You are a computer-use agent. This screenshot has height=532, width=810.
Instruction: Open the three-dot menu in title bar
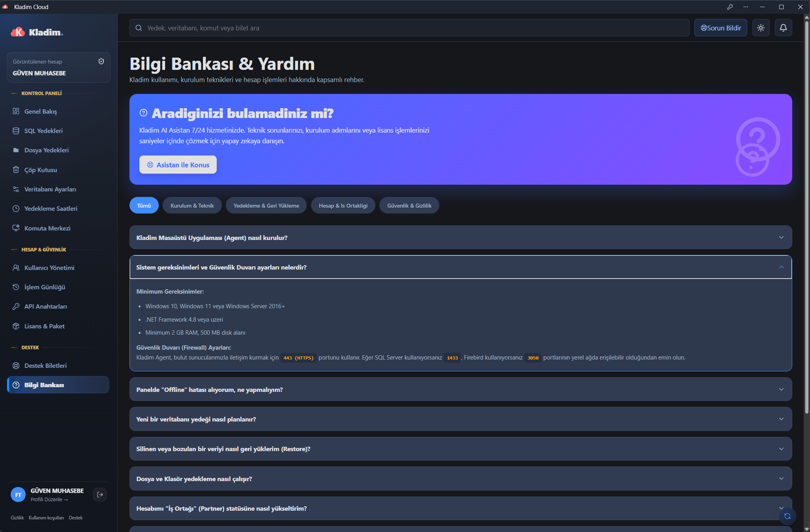[x=746, y=7]
